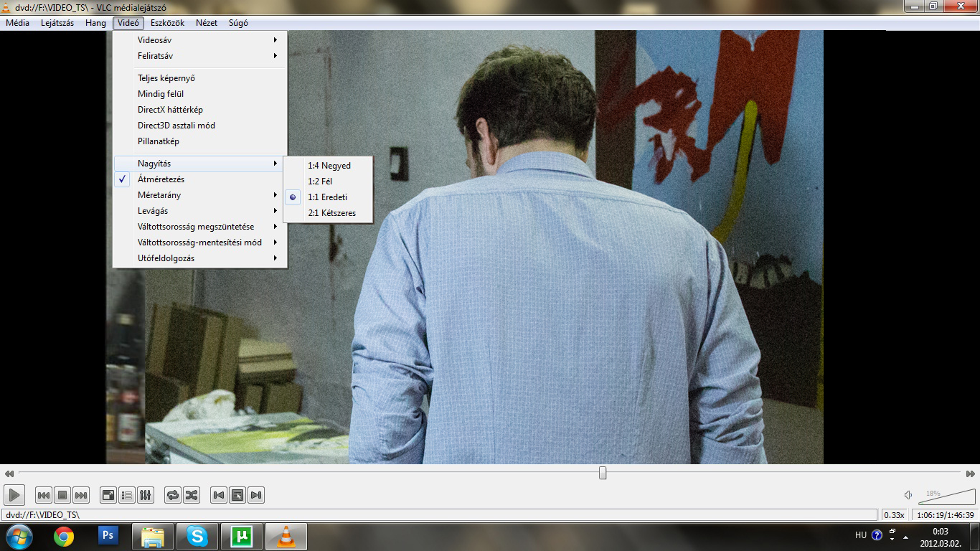Open the Nézet menu
This screenshot has height=551, width=980.
coord(207,23)
